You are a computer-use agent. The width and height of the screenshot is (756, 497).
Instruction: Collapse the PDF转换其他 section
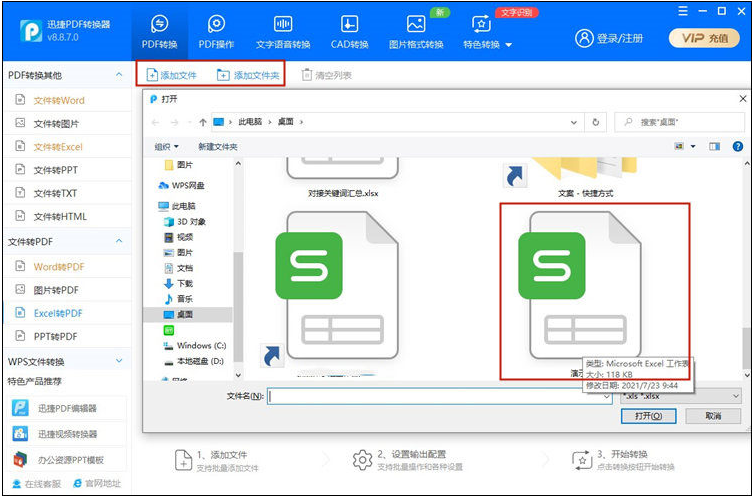click(x=119, y=75)
